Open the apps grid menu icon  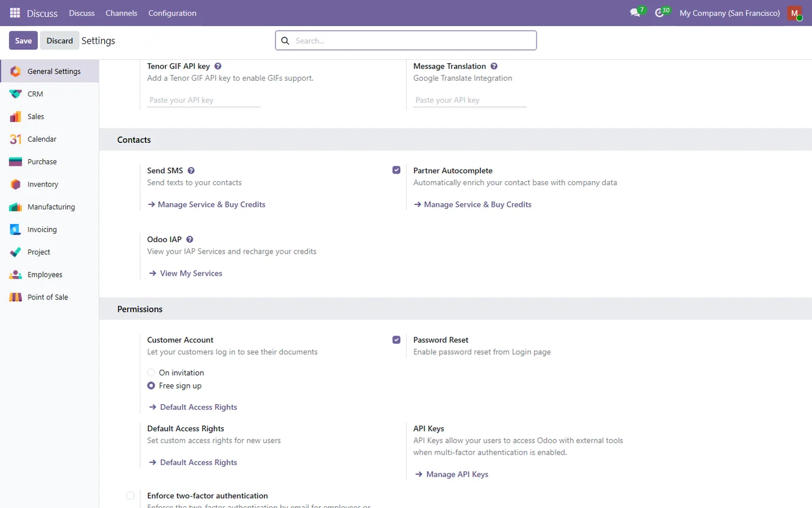(x=15, y=13)
